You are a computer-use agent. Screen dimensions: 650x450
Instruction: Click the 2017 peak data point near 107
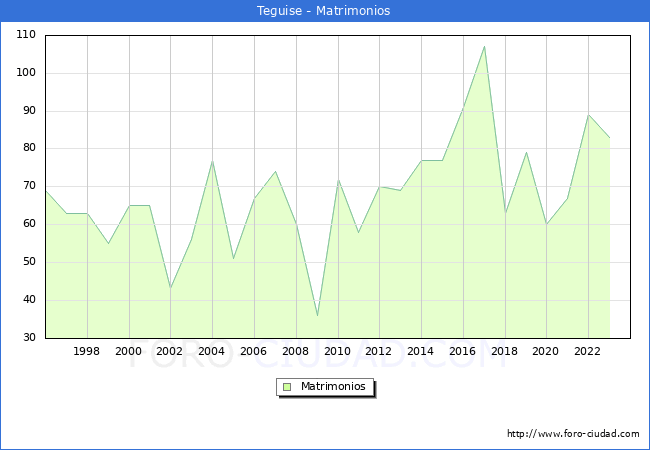pyautogui.click(x=484, y=46)
